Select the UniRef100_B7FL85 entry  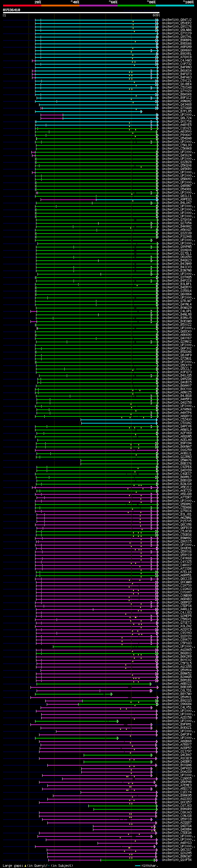coord(177,111)
